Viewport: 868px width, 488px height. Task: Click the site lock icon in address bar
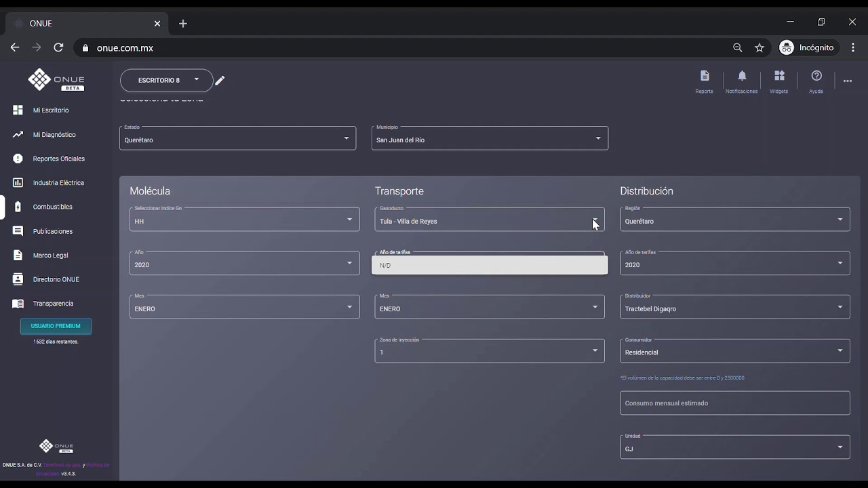[x=85, y=48]
